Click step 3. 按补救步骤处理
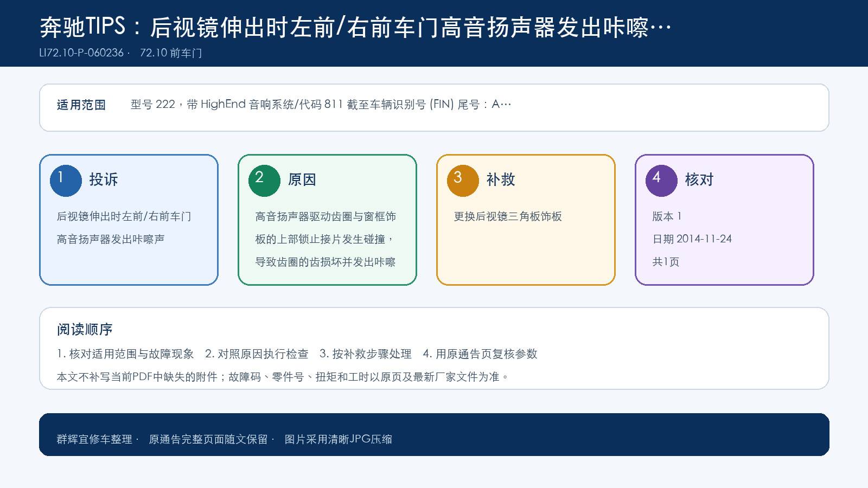 coord(366,354)
